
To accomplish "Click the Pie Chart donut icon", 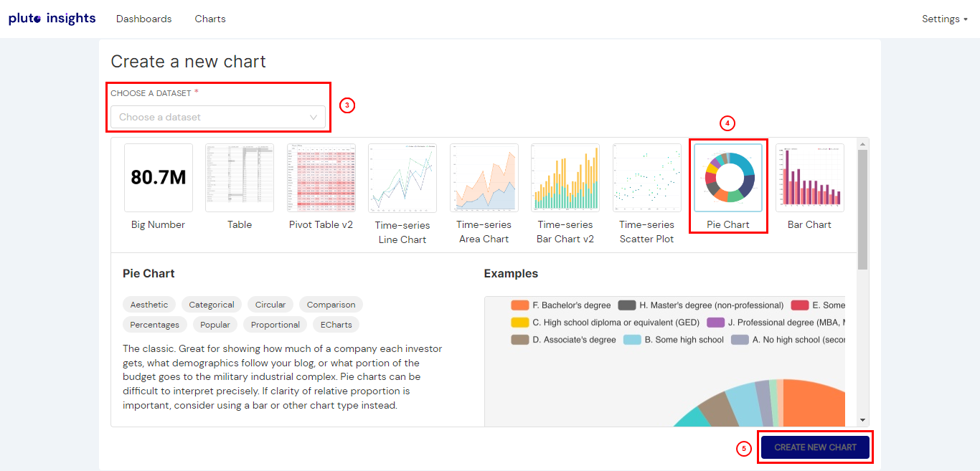I will click(728, 178).
